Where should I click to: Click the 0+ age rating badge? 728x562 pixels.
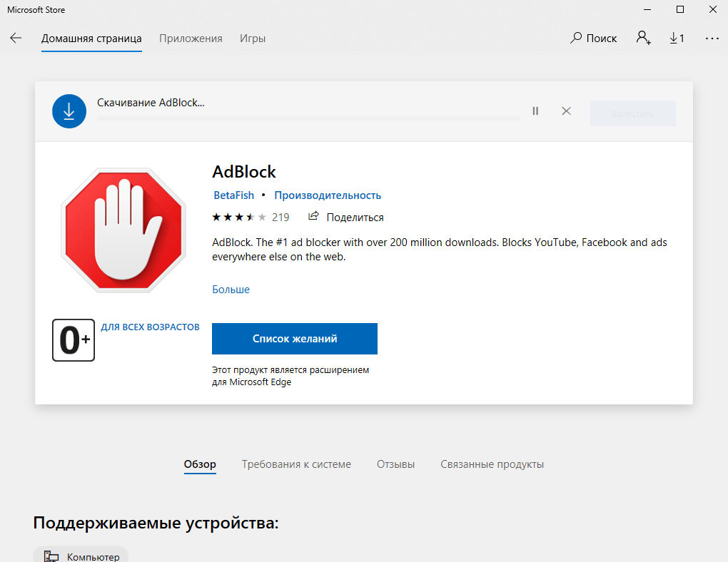click(x=74, y=340)
